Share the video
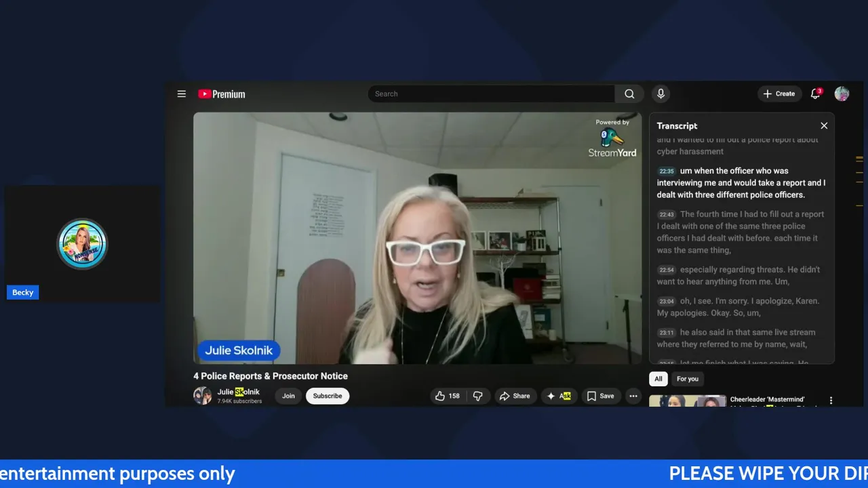The image size is (868, 488). click(515, 396)
